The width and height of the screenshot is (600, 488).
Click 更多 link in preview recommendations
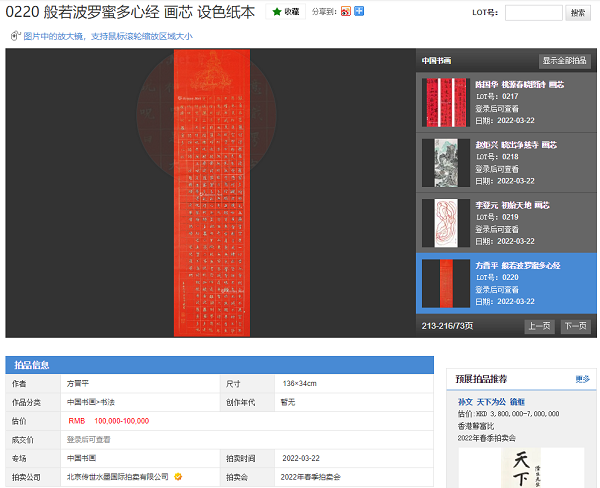point(582,379)
